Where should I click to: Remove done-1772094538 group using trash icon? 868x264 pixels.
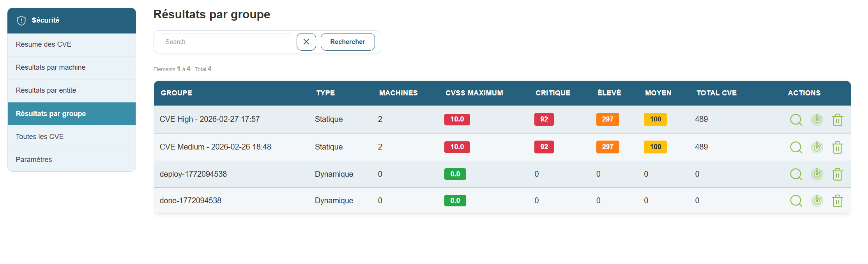tap(837, 201)
